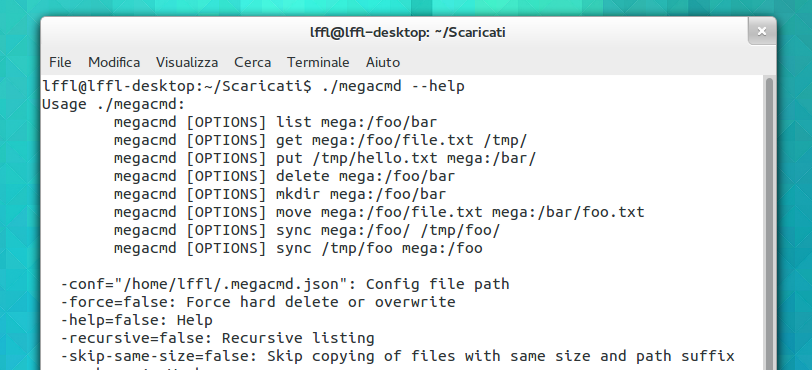Click the list mega:/foo/bar usage line
Viewport: 812px width, 370px height.
(276, 122)
